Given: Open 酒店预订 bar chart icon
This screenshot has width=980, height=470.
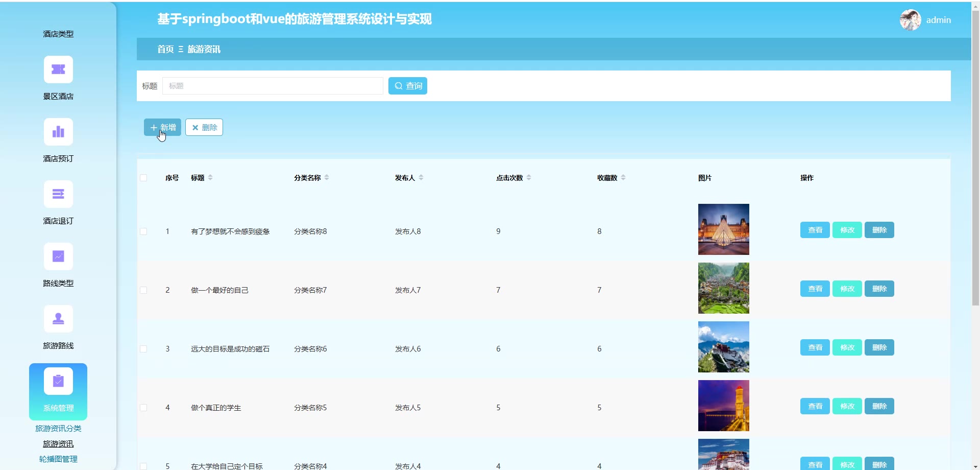Looking at the screenshot, I should 58,132.
